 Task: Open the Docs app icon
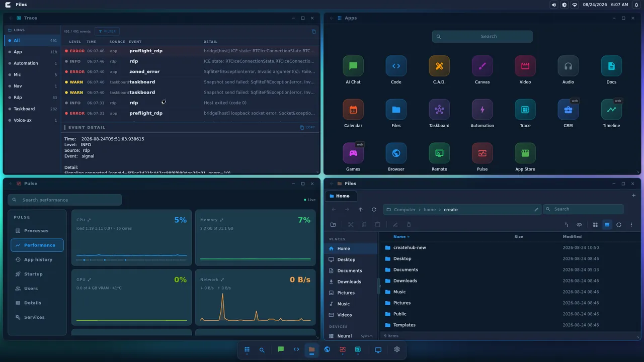[x=611, y=66]
